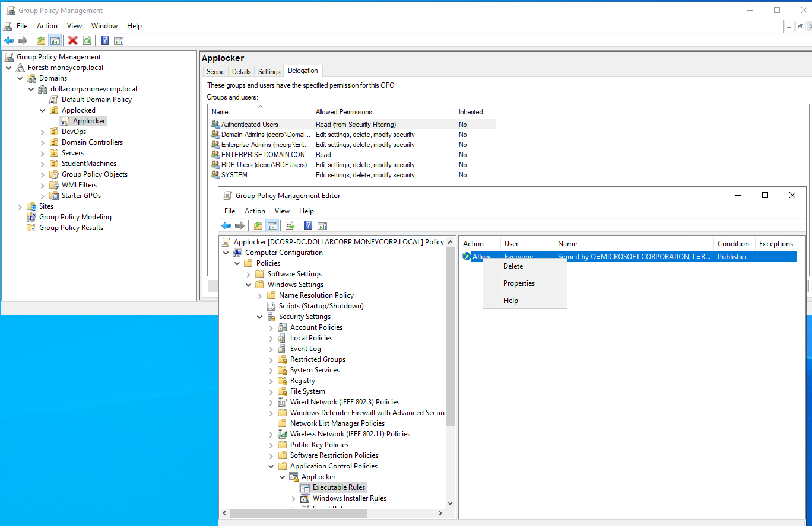Screen dimensions: 812x526
Task: Select the Windows Installer Rules node
Action: pyautogui.click(x=349, y=498)
